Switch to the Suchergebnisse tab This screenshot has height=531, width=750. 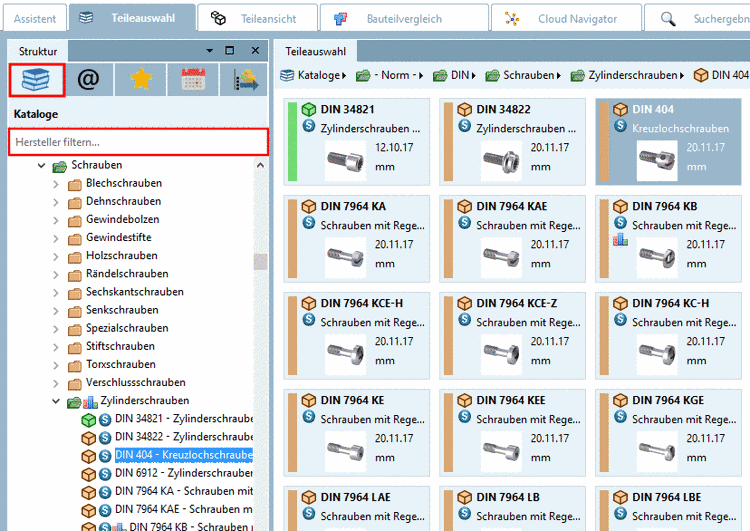tap(698, 19)
